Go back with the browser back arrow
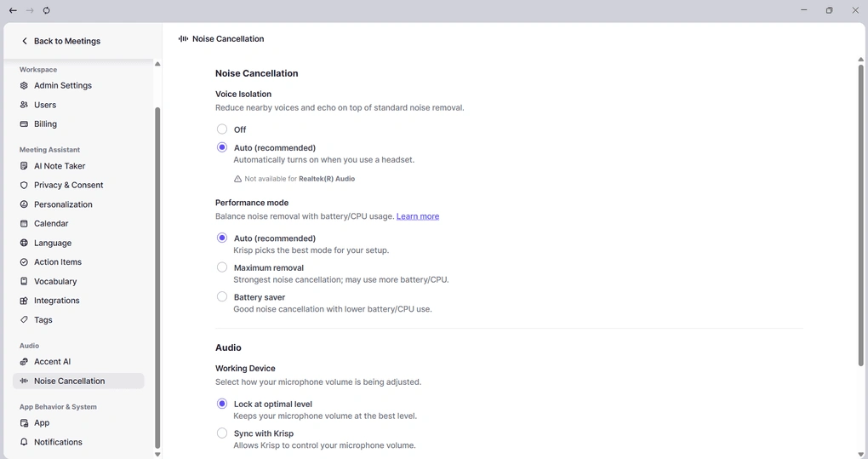The width and height of the screenshot is (868, 459). click(13, 10)
